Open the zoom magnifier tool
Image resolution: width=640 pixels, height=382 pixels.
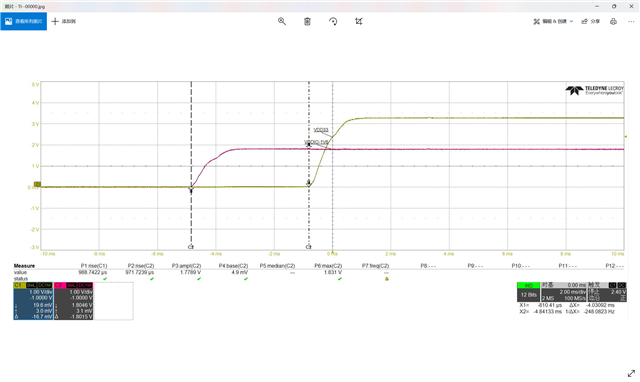coord(282,21)
